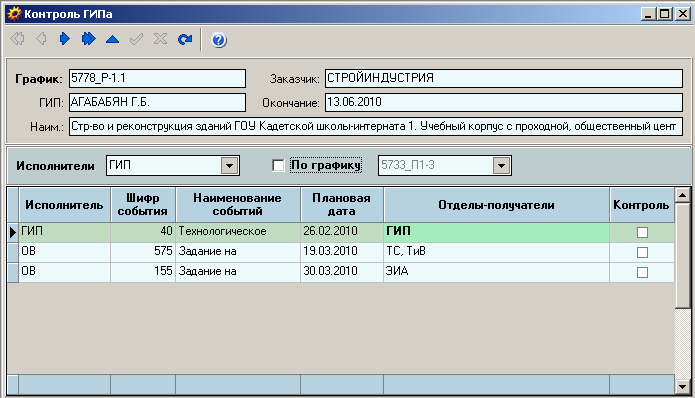
Task: Check Контроль box for event 155 row
Action: click(642, 272)
